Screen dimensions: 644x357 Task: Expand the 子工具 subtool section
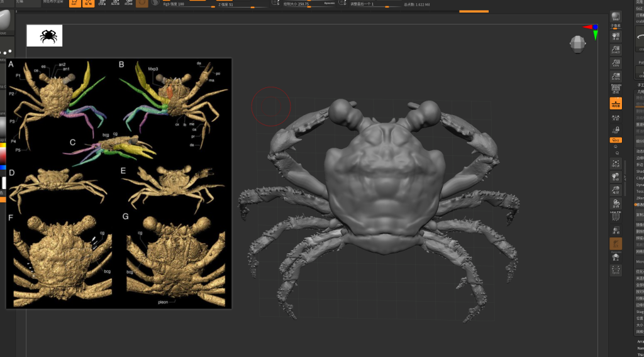640,85
